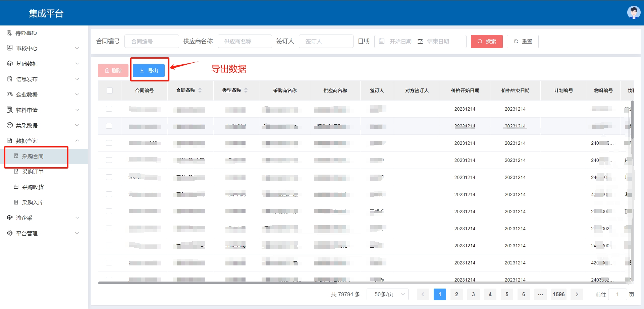
Task: Click the 基础数据 layers icon
Action: click(x=10, y=64)
